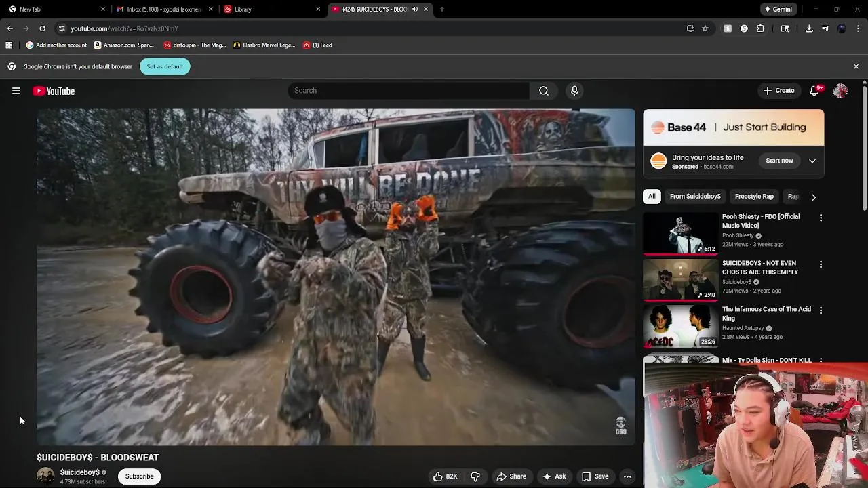
Task: Open $uicideboy$ channel avatar
Action: click(45, 476)
